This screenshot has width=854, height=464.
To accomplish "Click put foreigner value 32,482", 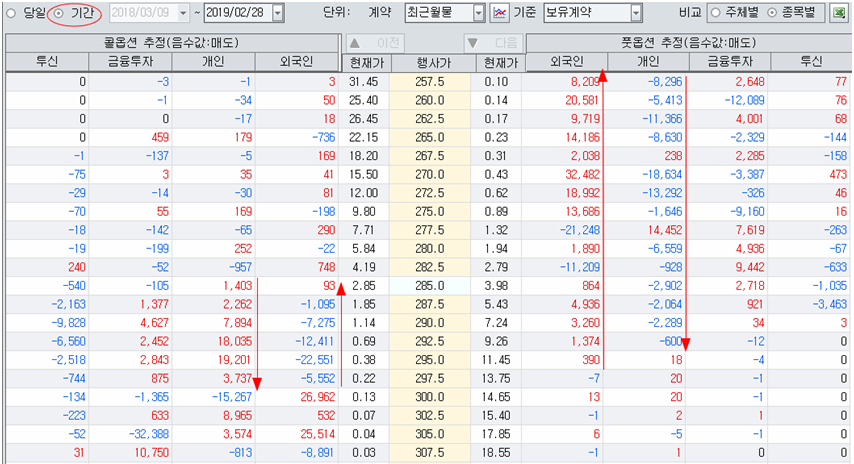I will click(582, 174).
